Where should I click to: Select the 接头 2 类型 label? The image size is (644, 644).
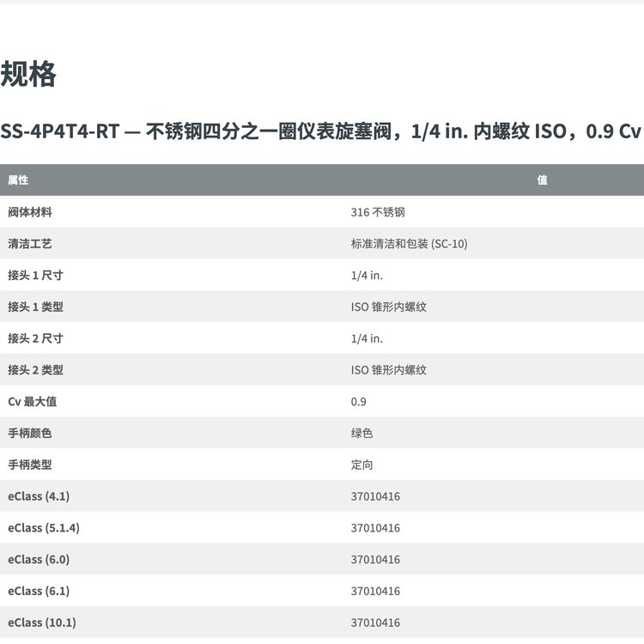point(35,370)
